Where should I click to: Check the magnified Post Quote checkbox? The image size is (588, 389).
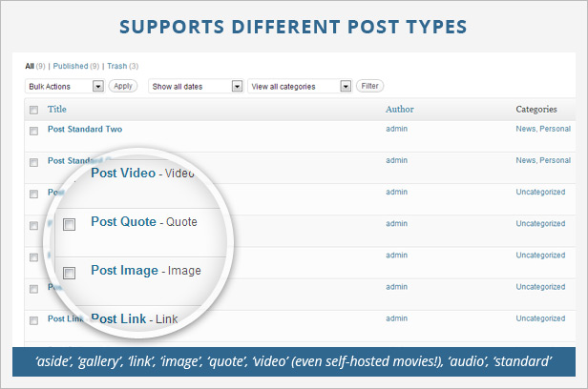click(x=69, y=224)
